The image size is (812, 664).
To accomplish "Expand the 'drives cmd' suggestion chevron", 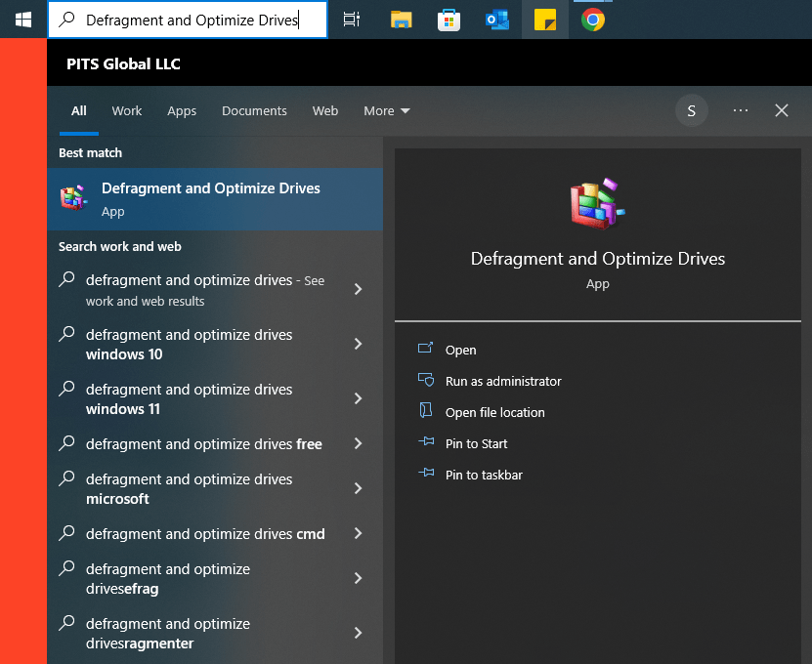I will click(x=358, y=533).
